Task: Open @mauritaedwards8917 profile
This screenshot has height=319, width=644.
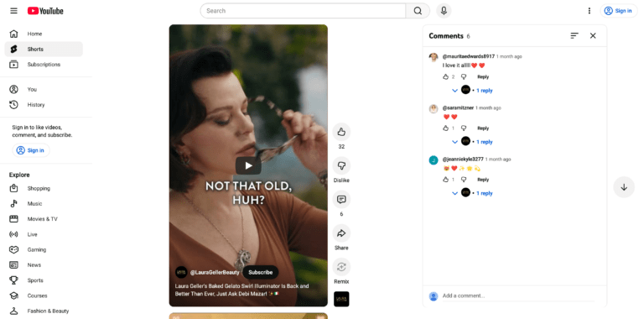Action: click(468, 56)
